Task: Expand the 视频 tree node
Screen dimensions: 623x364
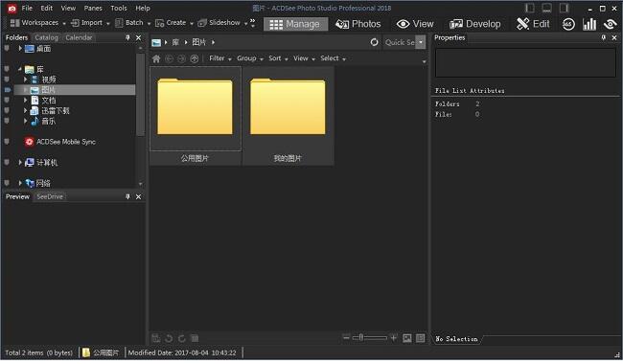Action: [x=26, y=80]
